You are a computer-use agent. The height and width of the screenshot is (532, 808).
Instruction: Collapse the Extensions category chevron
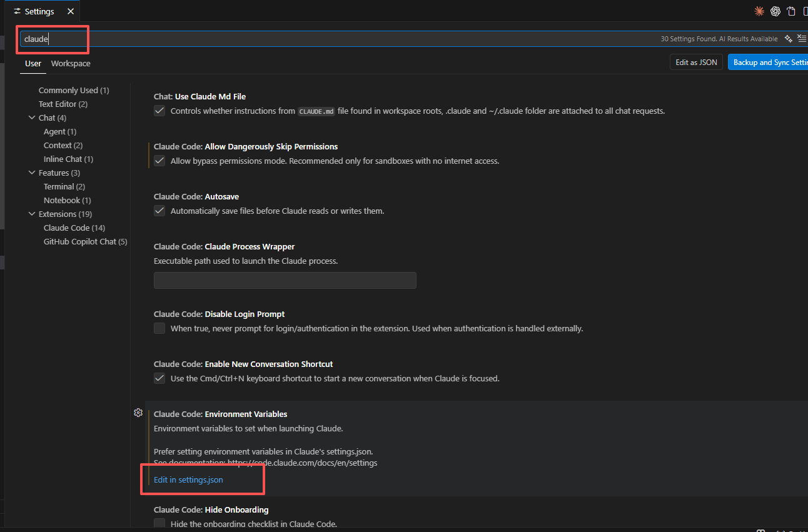tap(33, 214)
